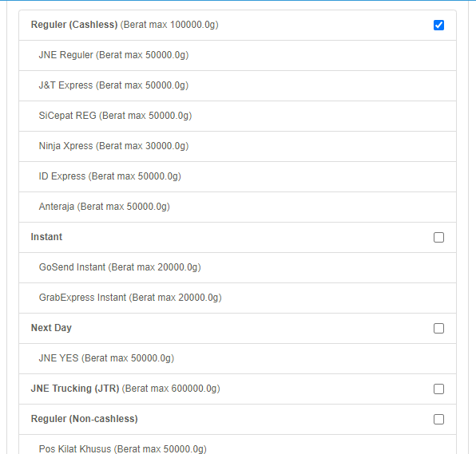Enable the JNE Trucking (JTR) checkbox

click(438, 389)
